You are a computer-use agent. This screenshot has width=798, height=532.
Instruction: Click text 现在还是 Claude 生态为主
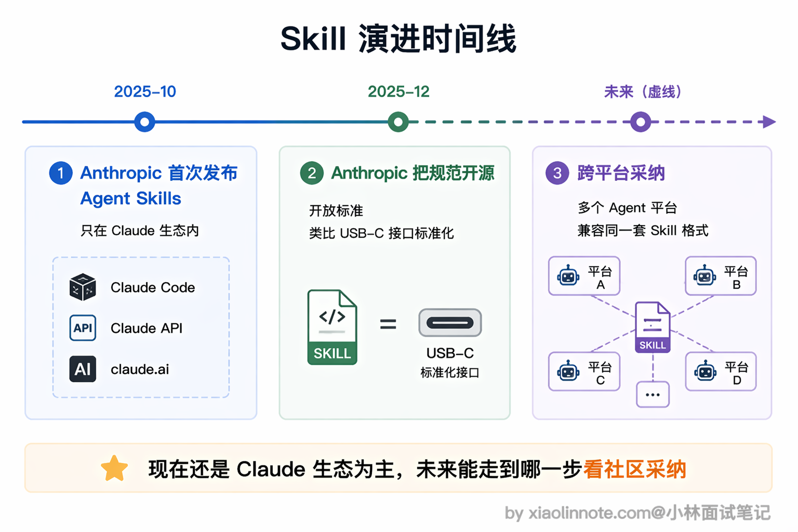(x=272, y=469)
